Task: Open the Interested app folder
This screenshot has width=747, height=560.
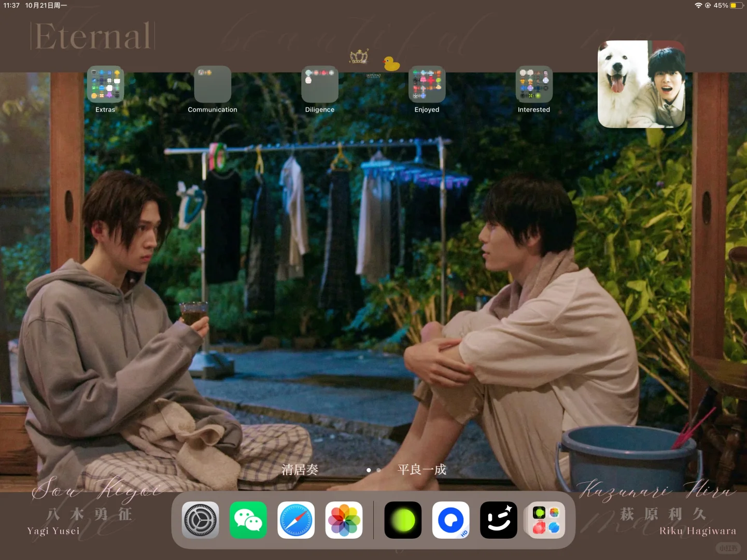Action: (x=534, y=84)
